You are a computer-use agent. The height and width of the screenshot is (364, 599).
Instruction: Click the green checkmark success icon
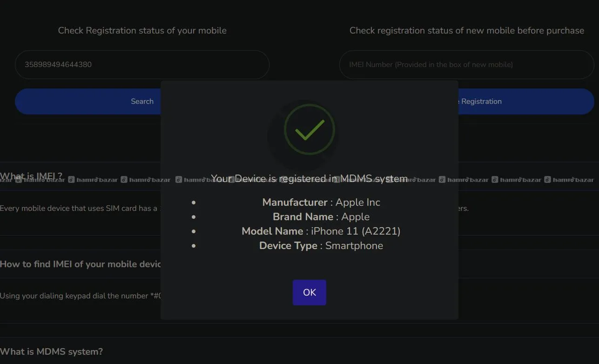point(309,129)
